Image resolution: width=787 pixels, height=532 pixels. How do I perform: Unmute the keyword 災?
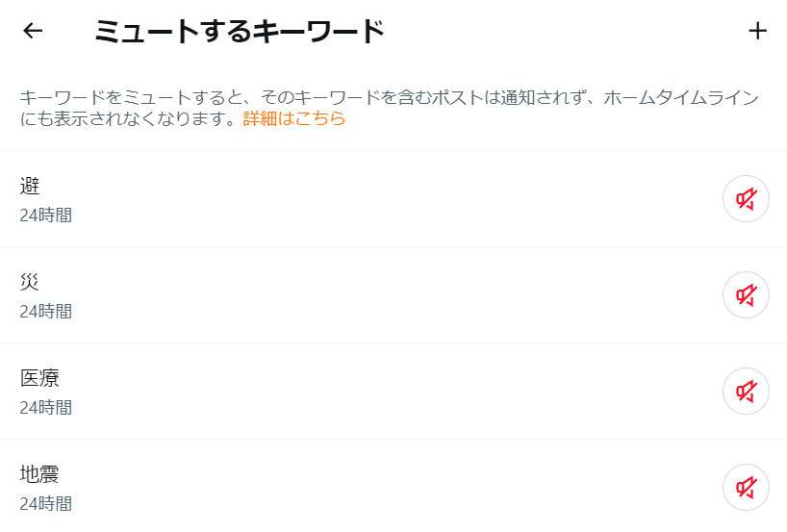746,295
